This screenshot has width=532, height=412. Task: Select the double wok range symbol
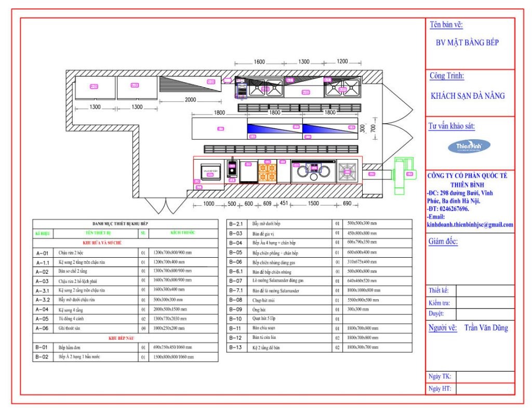(313, 171)
